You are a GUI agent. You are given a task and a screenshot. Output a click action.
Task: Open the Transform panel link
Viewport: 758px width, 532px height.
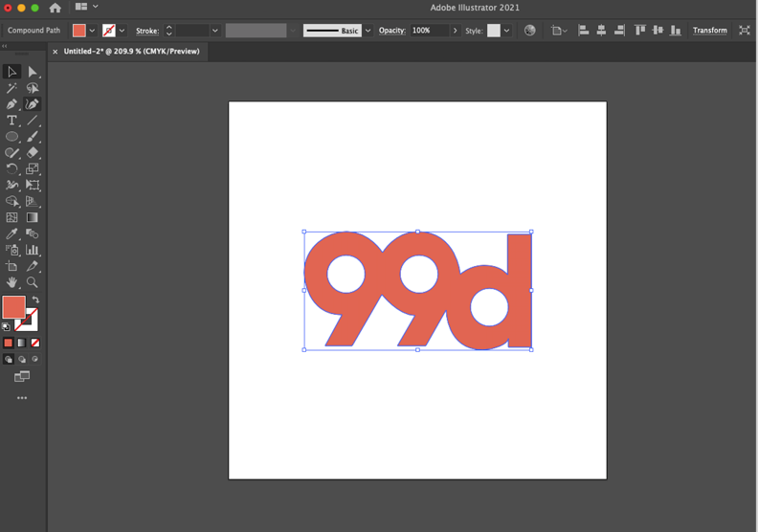[709, 31]
